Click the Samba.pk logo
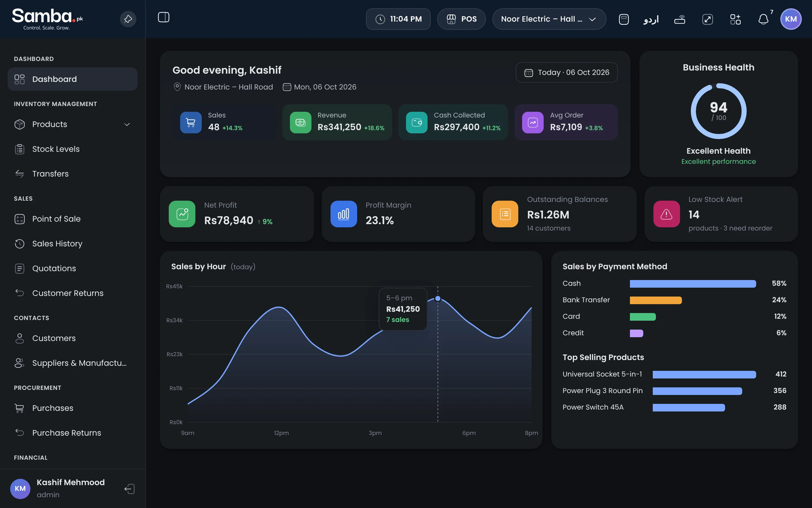 [x=47, y=19]
